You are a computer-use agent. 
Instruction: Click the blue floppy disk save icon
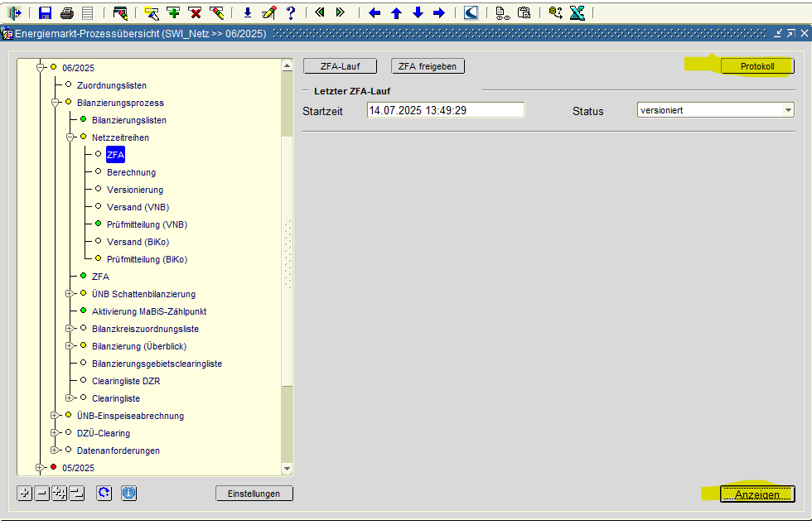[x=45, y=12]
